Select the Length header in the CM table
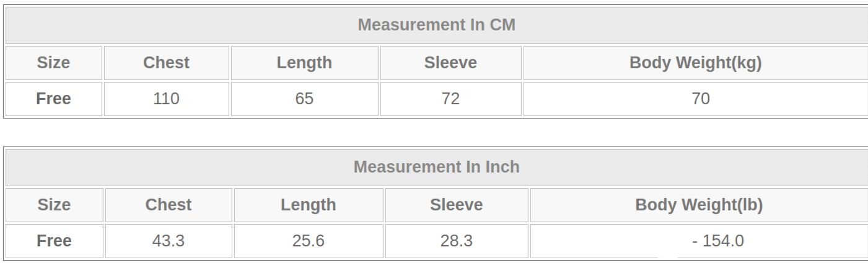This screenshot has width=868, height=270. [304, 63]
